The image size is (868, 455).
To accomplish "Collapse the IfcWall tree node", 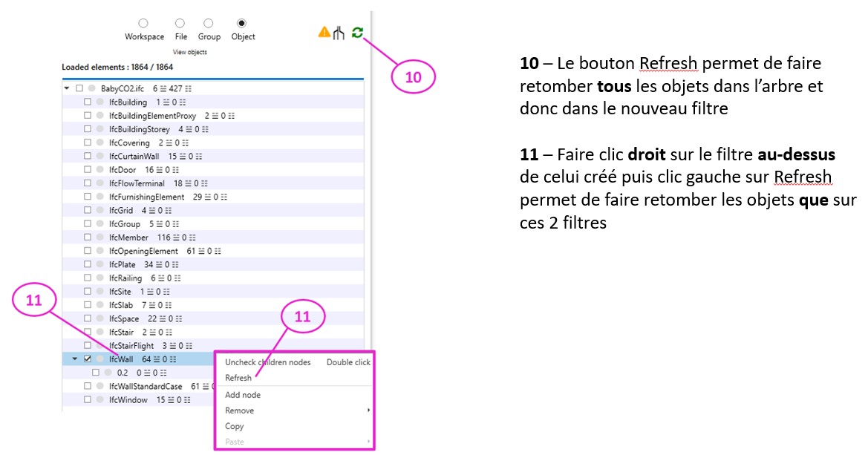I will [x=75, y=359].
